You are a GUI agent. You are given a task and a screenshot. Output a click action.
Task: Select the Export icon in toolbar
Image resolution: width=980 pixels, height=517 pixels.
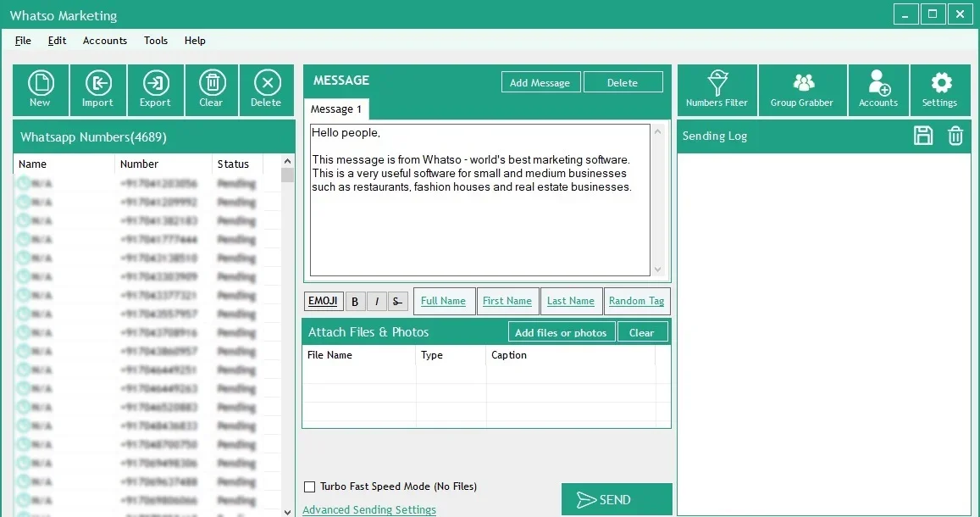(156, 90)
